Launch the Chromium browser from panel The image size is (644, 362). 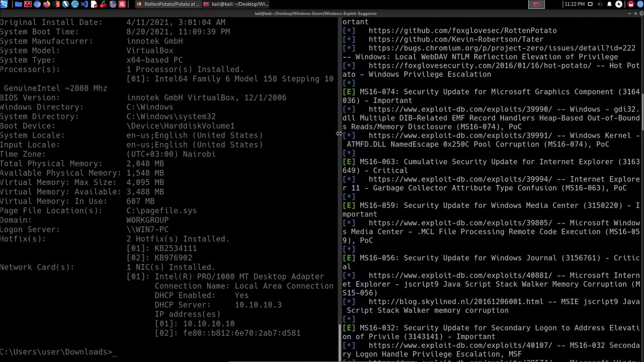point(37,4)
